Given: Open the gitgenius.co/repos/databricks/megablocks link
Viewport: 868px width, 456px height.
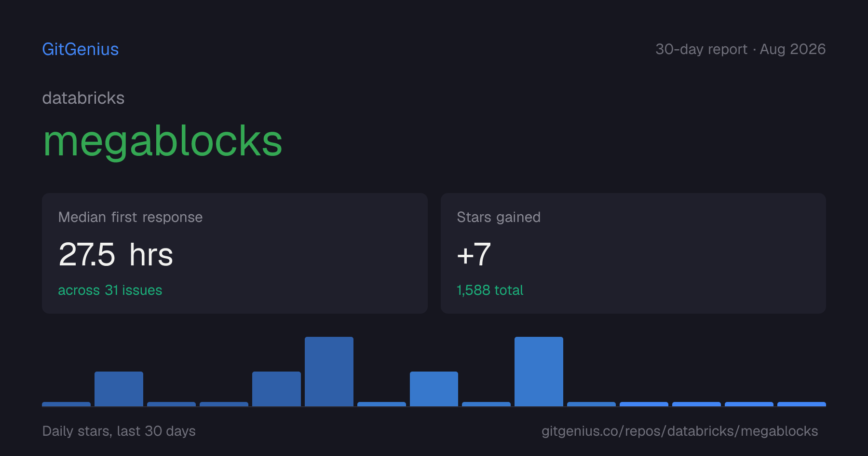Looking at the screenshot, I should [680, 431].
